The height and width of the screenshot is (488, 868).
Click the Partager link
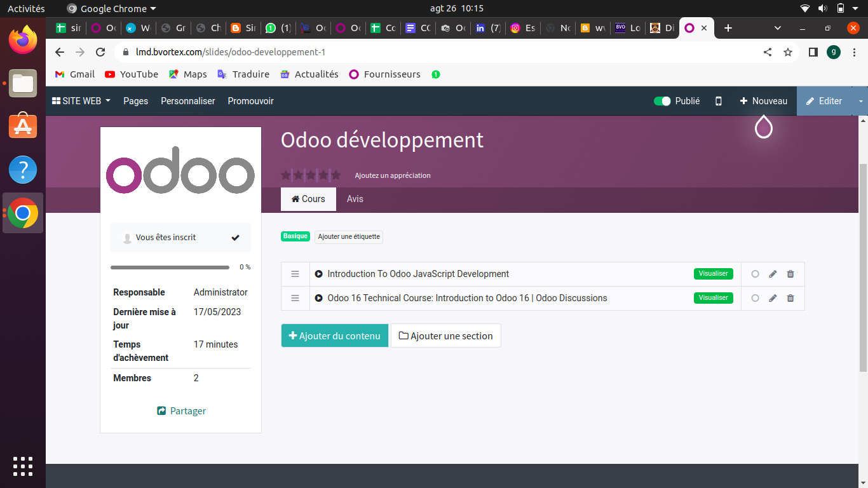[181, 411]
